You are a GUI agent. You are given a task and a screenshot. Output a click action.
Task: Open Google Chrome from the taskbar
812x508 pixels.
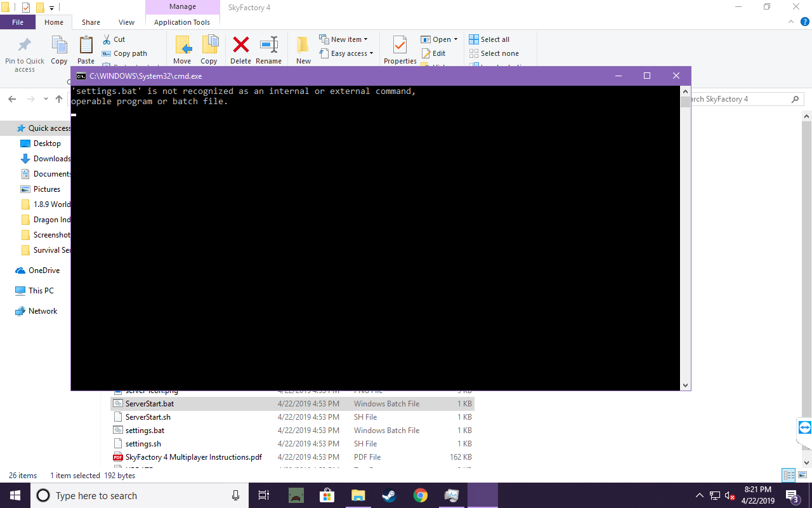(x=420, y=495)
